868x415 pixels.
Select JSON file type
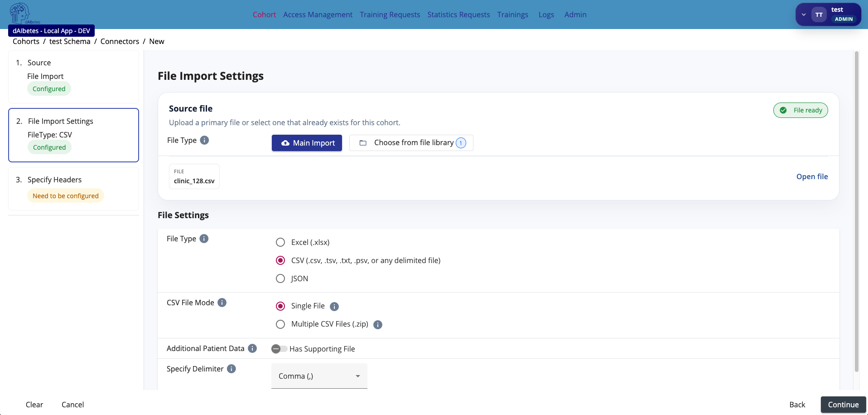(x=280, y=278)
